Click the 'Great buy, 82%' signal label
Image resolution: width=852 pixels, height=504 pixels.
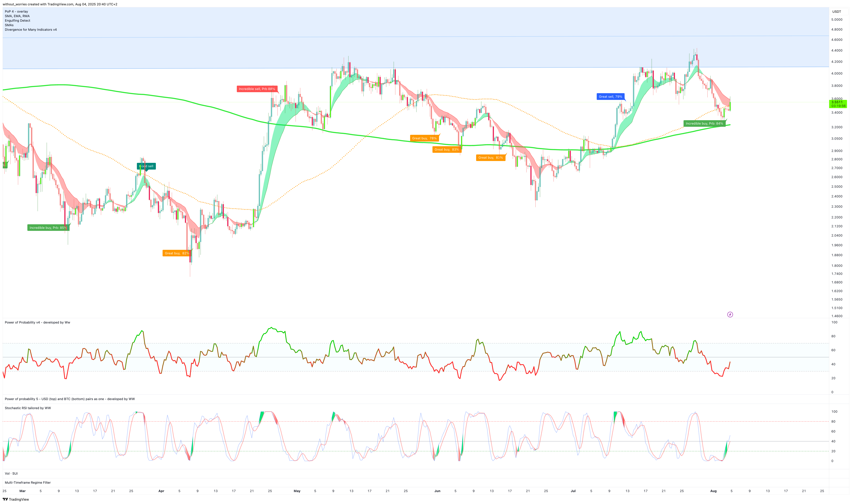[x=177, y=253]
